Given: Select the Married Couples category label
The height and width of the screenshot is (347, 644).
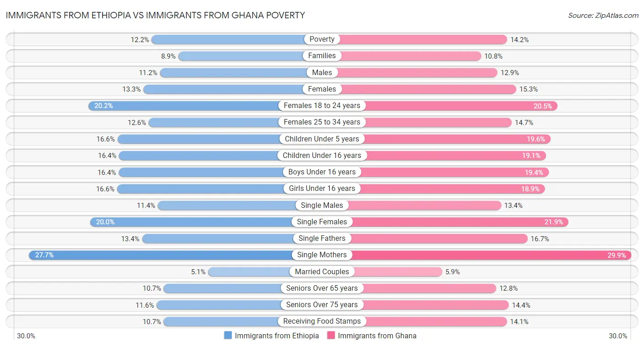Looking at the screenshot, I should click(x=322, y=271).
